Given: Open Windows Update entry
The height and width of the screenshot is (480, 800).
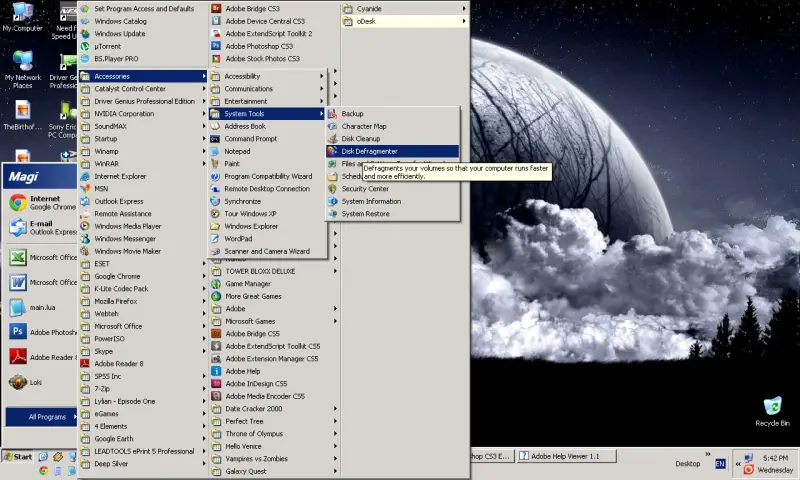Looking at the screenshot, I should [x=143, y=34].
